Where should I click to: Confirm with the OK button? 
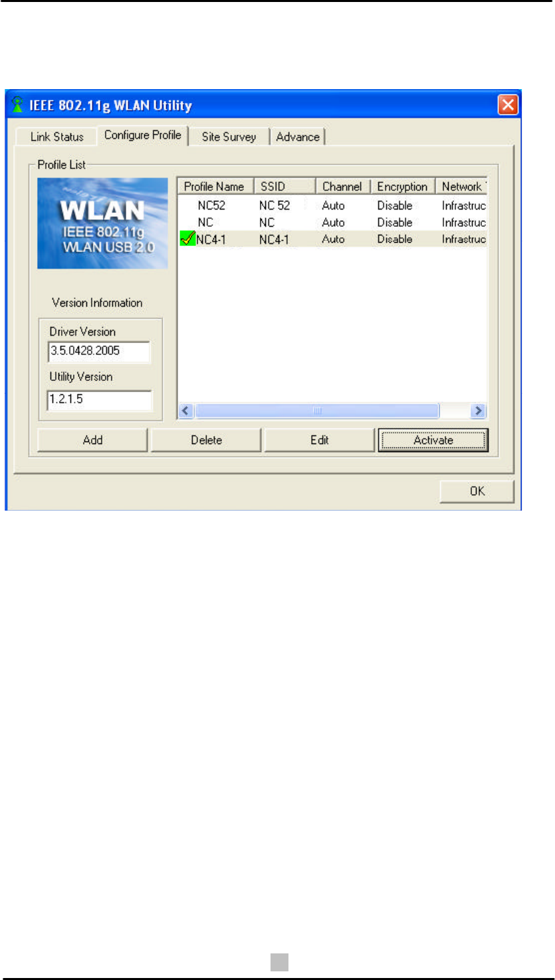[x=477, y=491]
